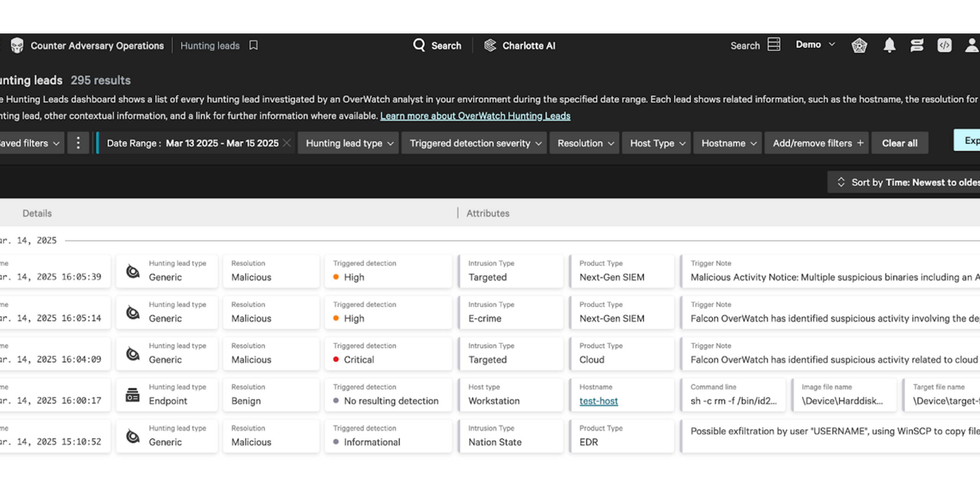Bookmark the Hunting leads page
Viewport: 980px width, 491px height.
(x=253, y=46)
